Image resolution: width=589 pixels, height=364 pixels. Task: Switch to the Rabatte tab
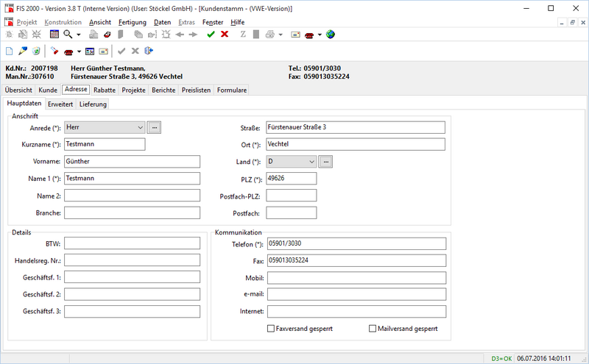pyautogui.click(x=105, y=90)
